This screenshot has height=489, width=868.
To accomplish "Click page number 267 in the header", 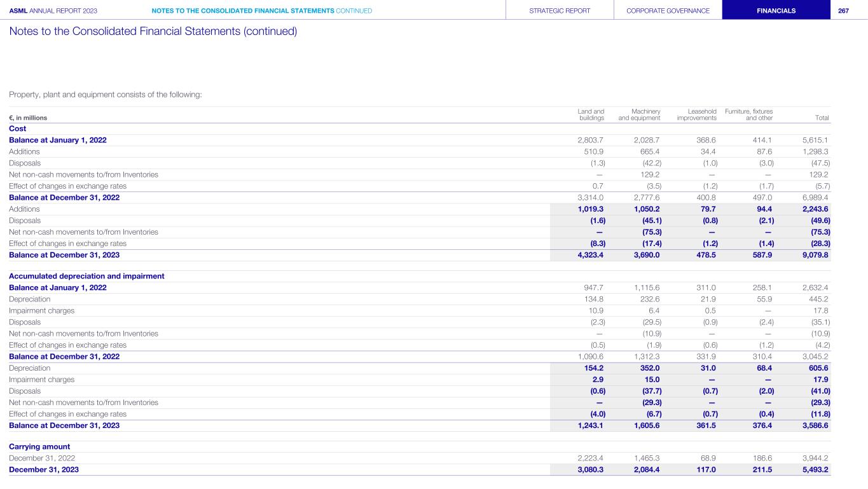I will 843,11.
